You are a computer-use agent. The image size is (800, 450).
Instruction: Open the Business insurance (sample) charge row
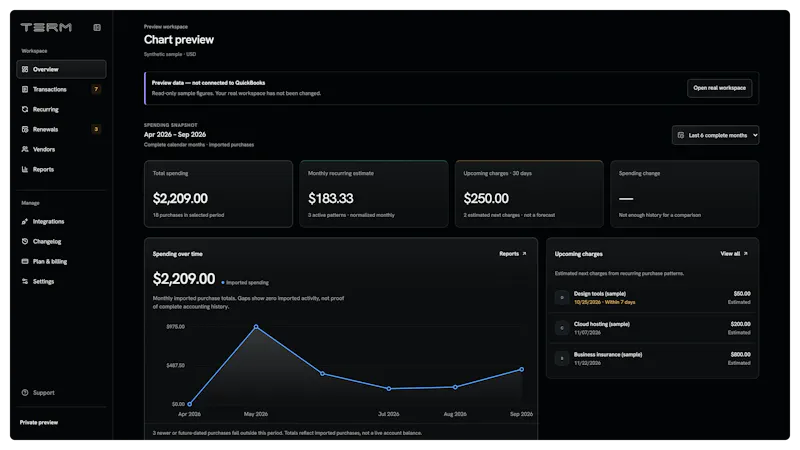652,358
